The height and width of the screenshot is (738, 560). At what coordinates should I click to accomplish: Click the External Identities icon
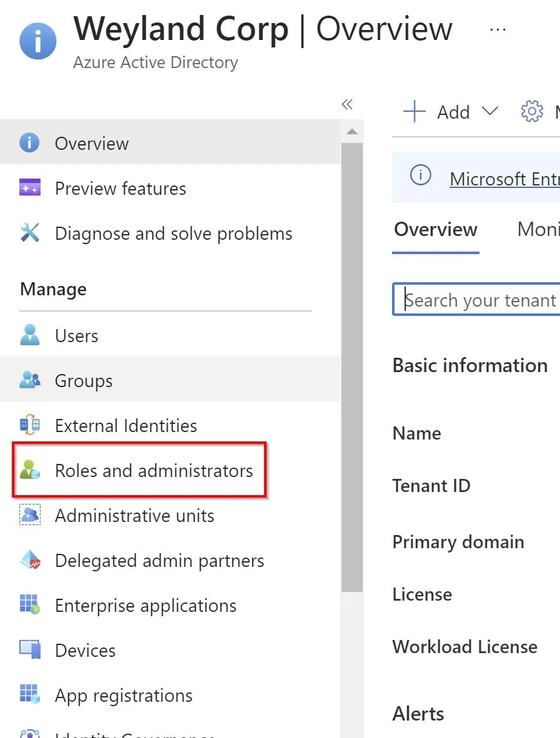click(x=29, y=425)
